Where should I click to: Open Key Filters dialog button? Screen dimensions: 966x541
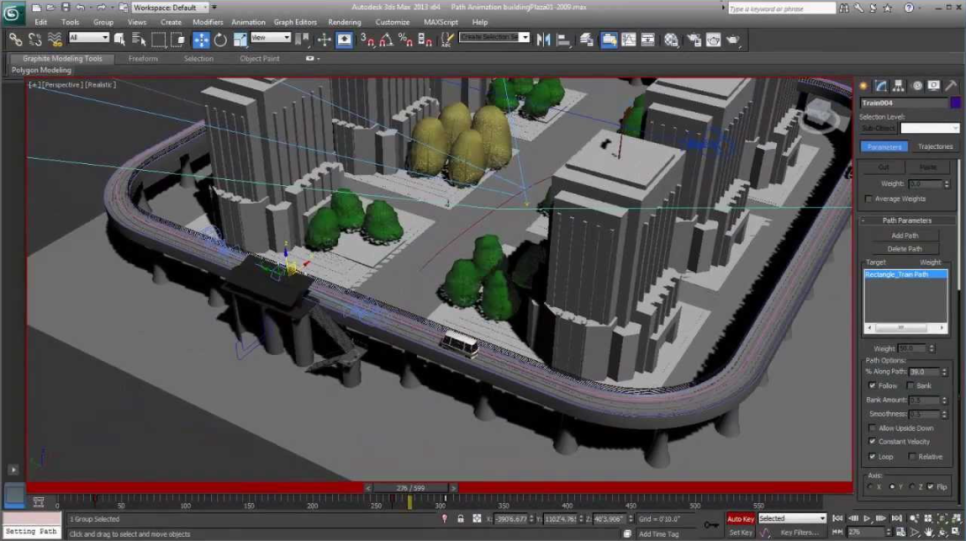pos(799,532)
